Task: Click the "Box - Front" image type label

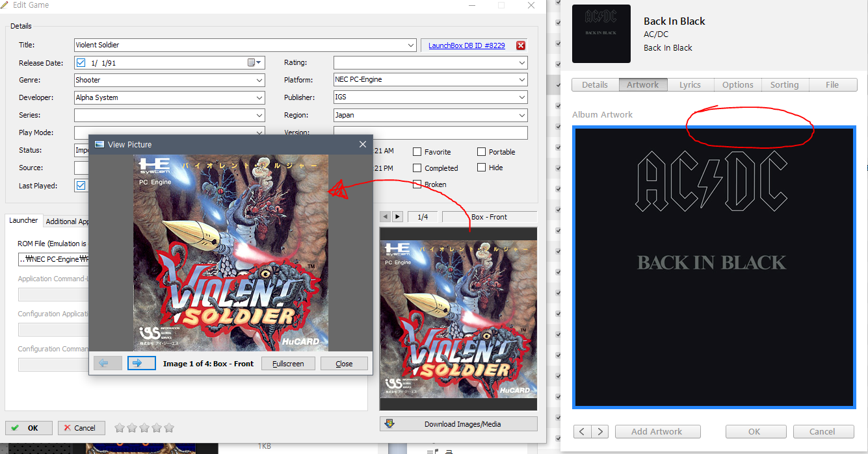Action: (x=490, y=217)
